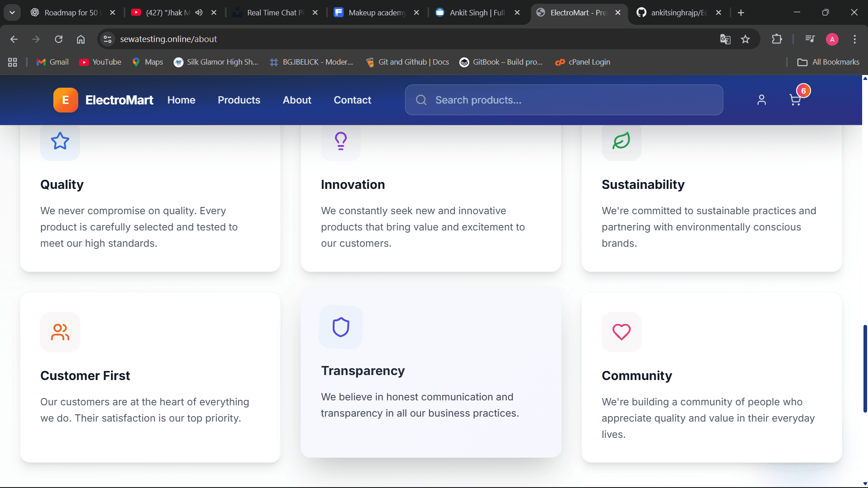Open the All Bookmarks folder
Image resolution: width=868 pixels, height=488 pixels.
coord(828,62)
